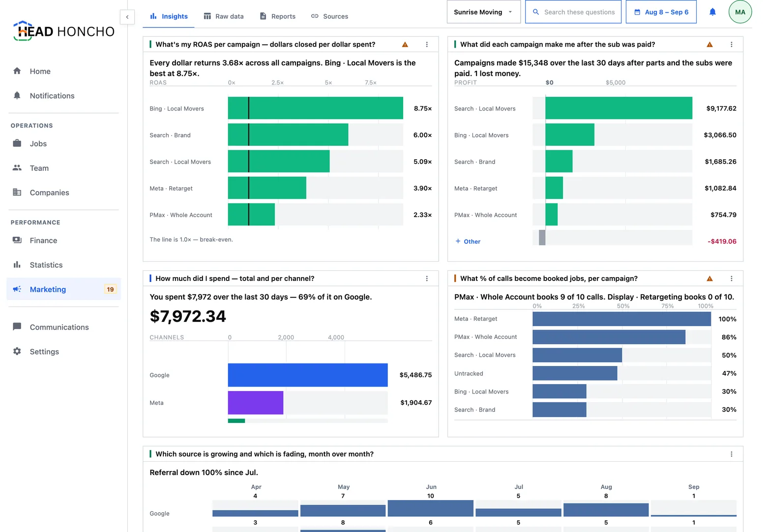Viewport: 767px width, 532px height.
Task: Open the Sunrise Moving company dropdown
Action: coord(483,12)
